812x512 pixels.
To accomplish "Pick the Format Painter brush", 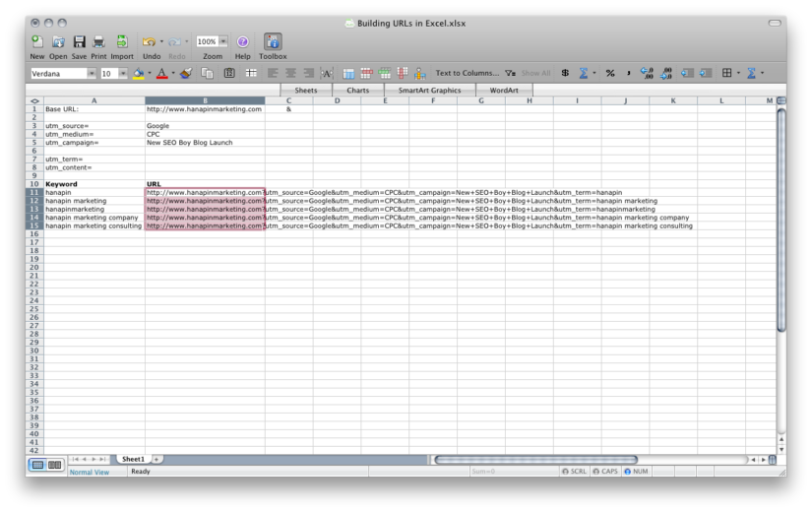I will (x=186, y=74).
